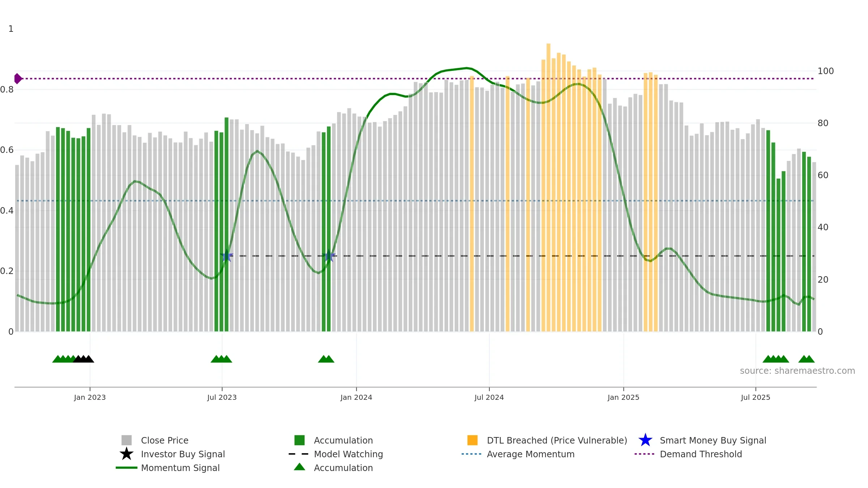Click the black triangles near Jan 2023
This screenshot has width=868, height=488.
coord(84,359)
